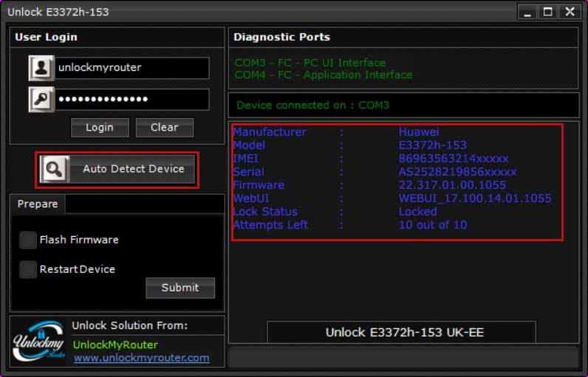Screen dimensions: 588x377
Task: Click the User Login heading
Action: click(x=46, y=37)
